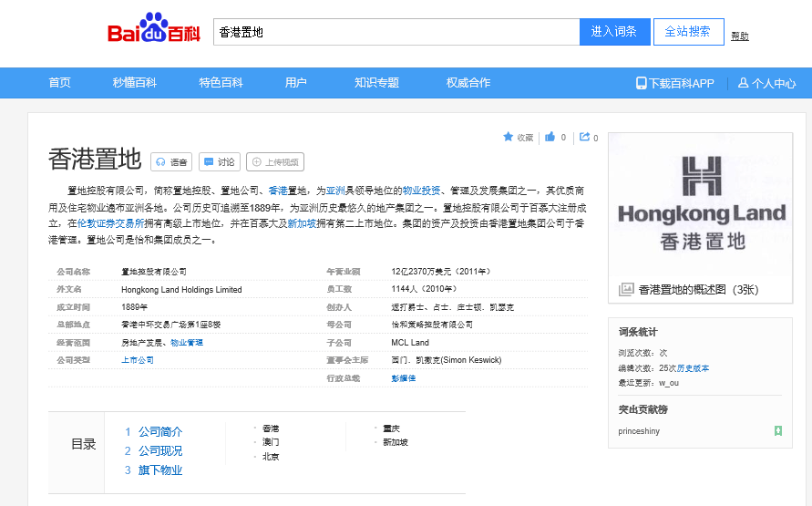Screen dimensions: 812x506
Task: Open 香港置地的概述图 (3张) album
Action: click(699, 290)
